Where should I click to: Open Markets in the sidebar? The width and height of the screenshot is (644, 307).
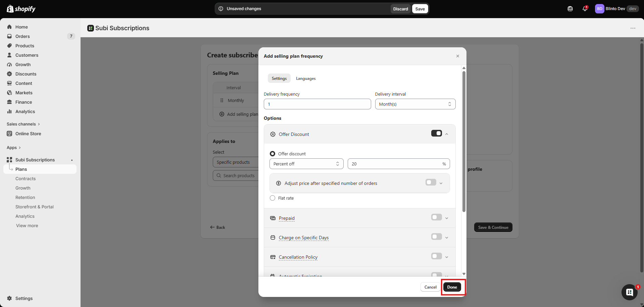pos(24,93)
